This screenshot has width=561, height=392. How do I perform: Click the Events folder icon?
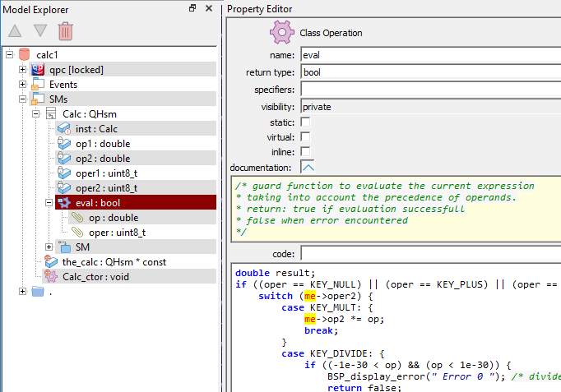(x=37, y=84)
